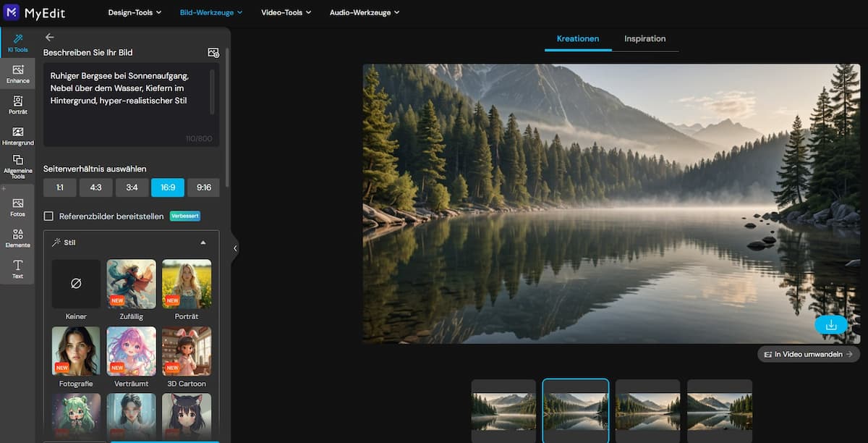Click the Verbessert badge

184,216
